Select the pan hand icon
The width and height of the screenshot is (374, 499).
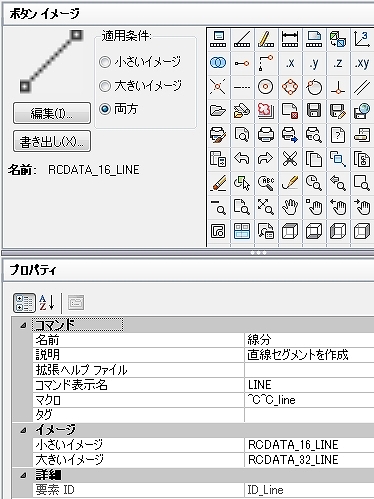pos(290,207)
